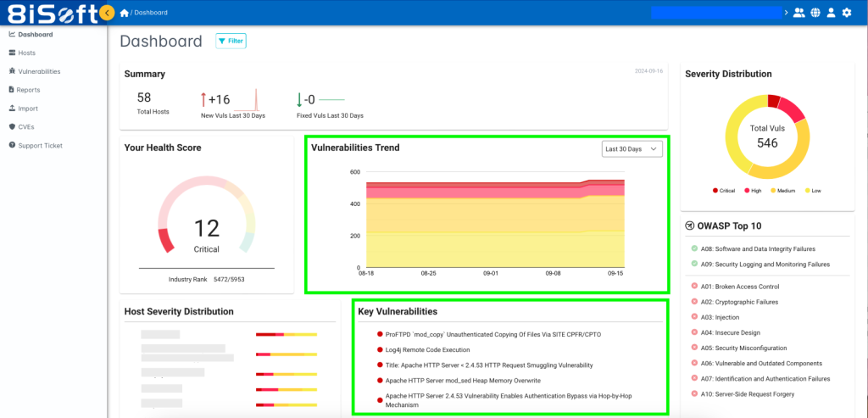Click the home icon in breadcrumb

(x=124, y=13)
